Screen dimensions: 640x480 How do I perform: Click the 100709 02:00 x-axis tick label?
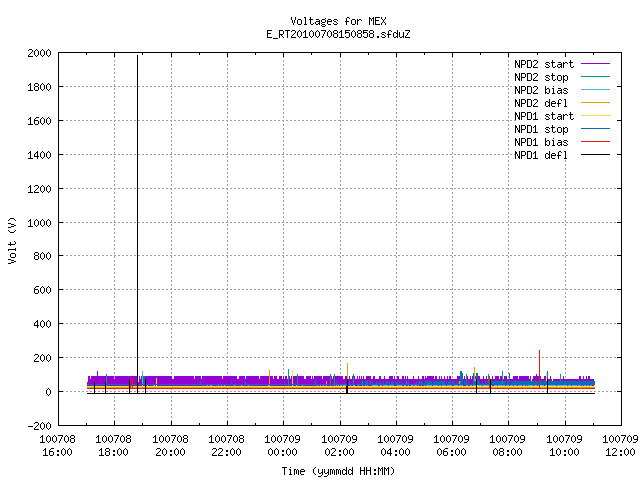[340, 446]
